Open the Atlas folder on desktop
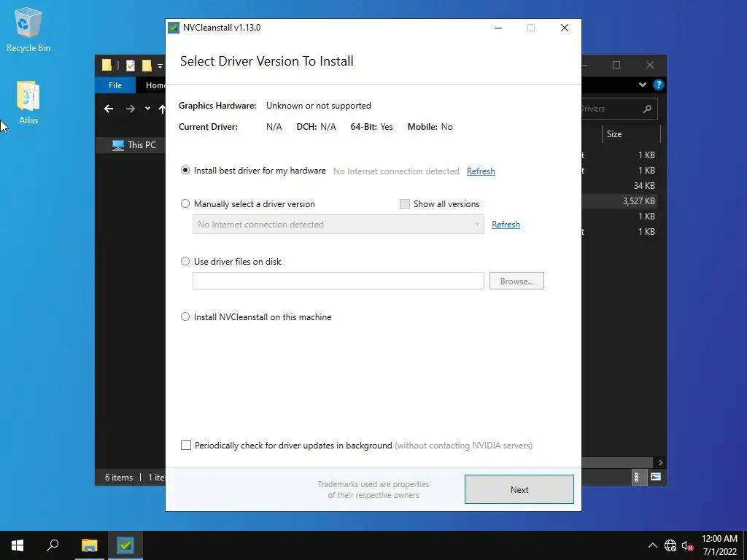The width and height of the screenshot is (747, 560). click(28, 102)
